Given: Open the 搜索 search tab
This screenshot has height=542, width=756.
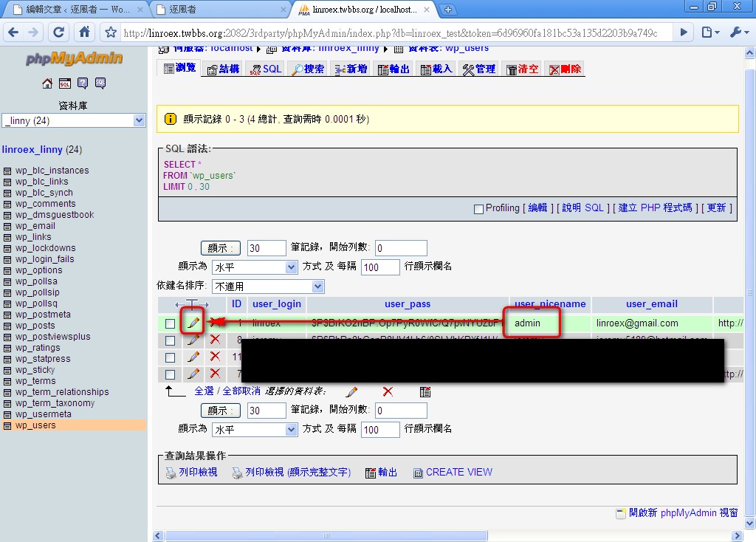Looking at the screenshot, I should coord(309,69).
